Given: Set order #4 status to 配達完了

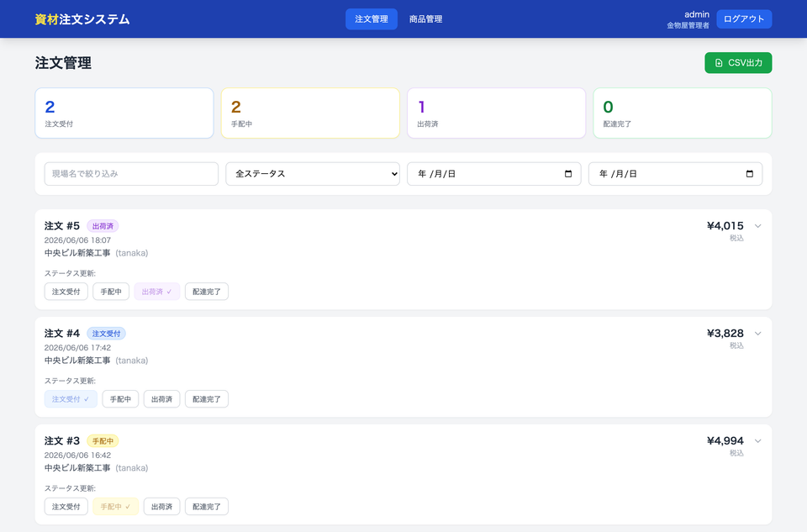Looking at the screenshot, I should 207,399.
